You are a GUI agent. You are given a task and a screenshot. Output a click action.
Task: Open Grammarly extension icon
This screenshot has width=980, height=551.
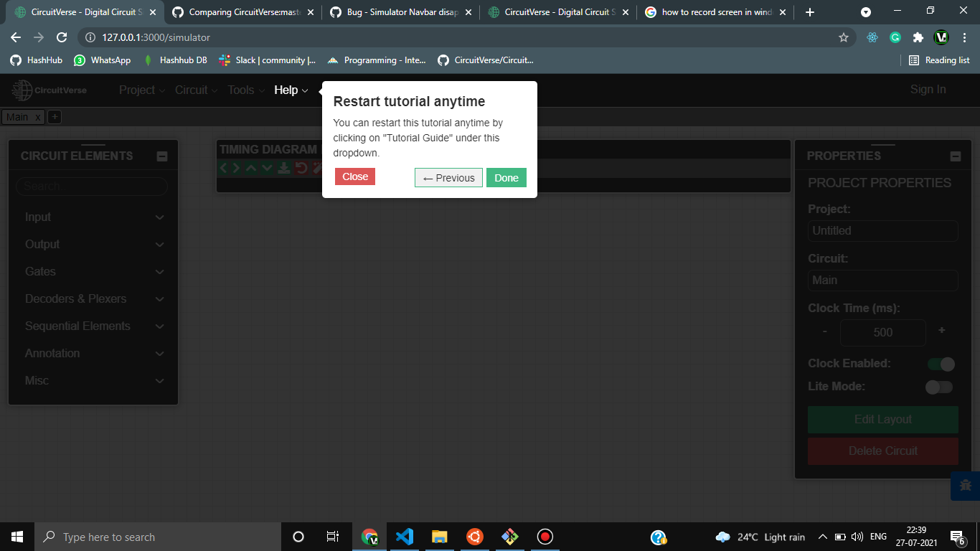tap(895, 37)
